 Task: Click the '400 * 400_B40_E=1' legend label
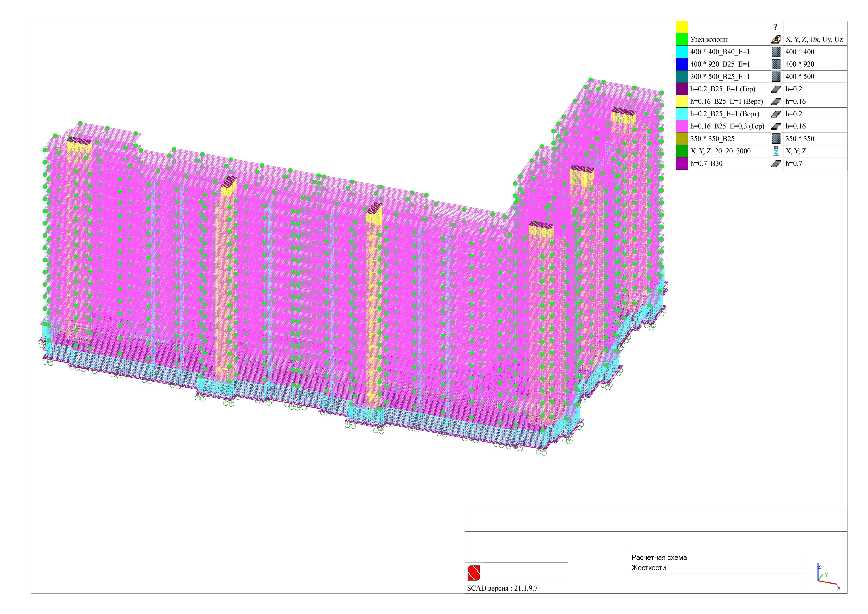720,52
